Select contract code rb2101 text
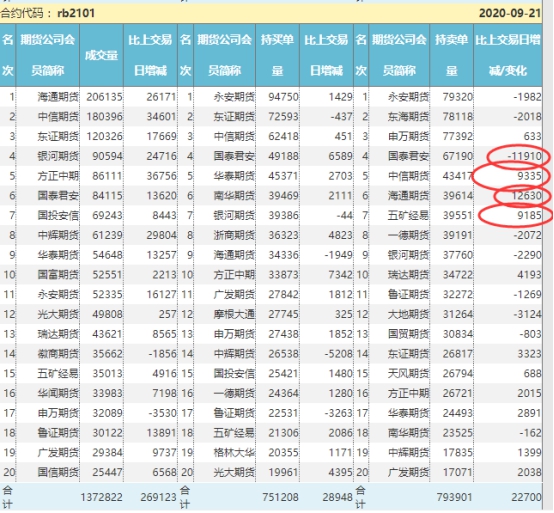The image size is (554, 513). coord(76,13)
